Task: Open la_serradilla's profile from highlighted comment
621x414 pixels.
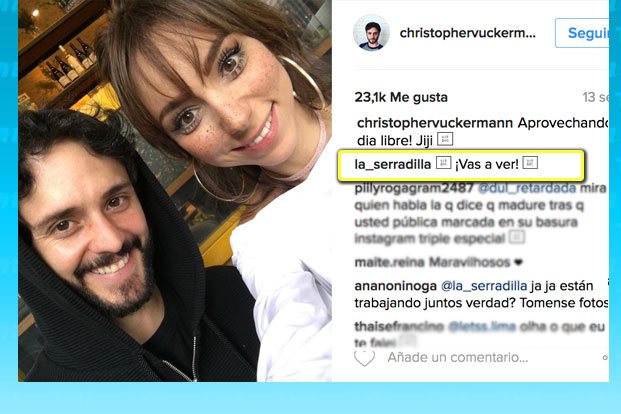Action: [x=392, y=164]
